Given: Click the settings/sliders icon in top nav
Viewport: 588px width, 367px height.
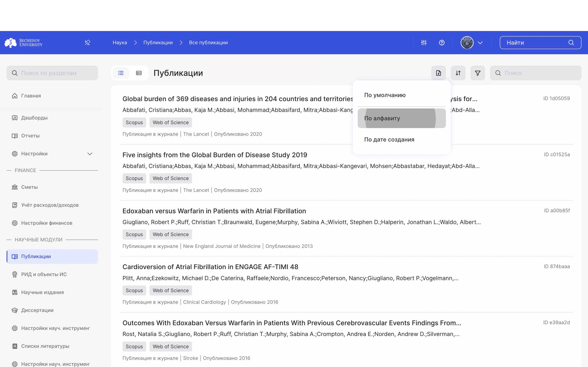Looking at the screenshot, I should 423,42.
